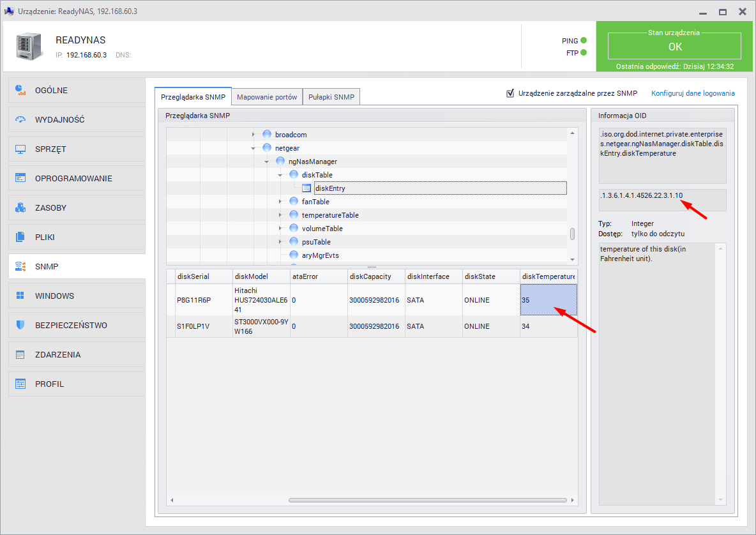The width and height of the screenshot is (756, 535).
Task: Collapse the diskTable tree node
Action: pos(280,175)
